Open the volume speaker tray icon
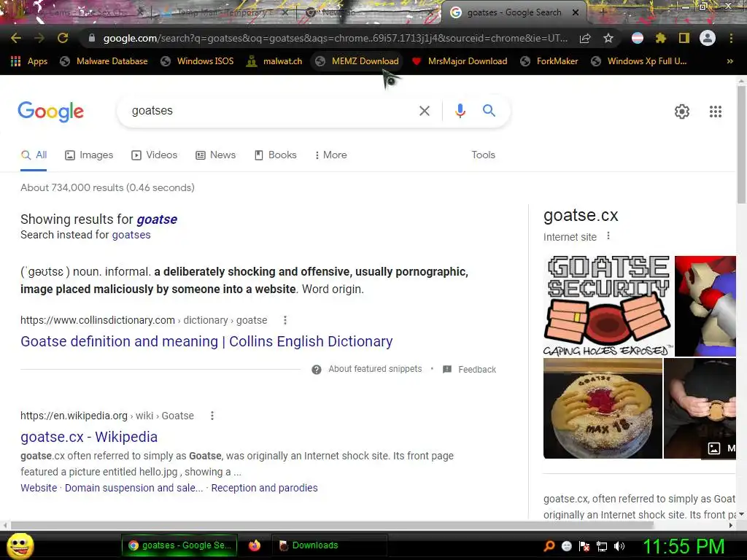The image size is (747, 560). click(619, 546)
